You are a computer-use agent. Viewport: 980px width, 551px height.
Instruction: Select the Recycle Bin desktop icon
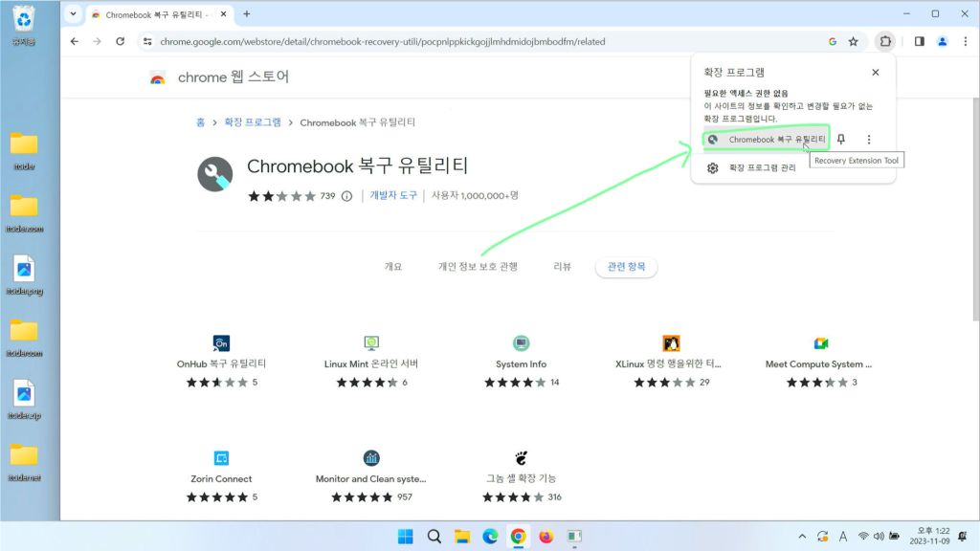[x=24, y=26]
